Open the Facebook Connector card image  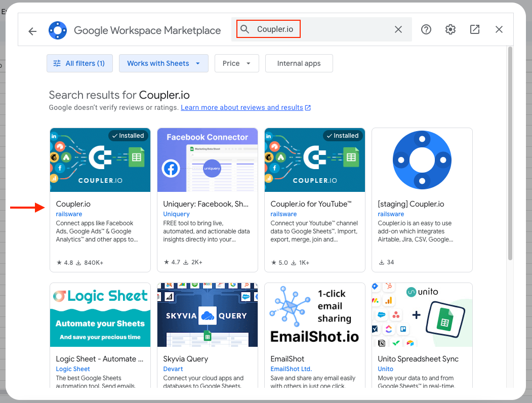(x=208, y=160)
